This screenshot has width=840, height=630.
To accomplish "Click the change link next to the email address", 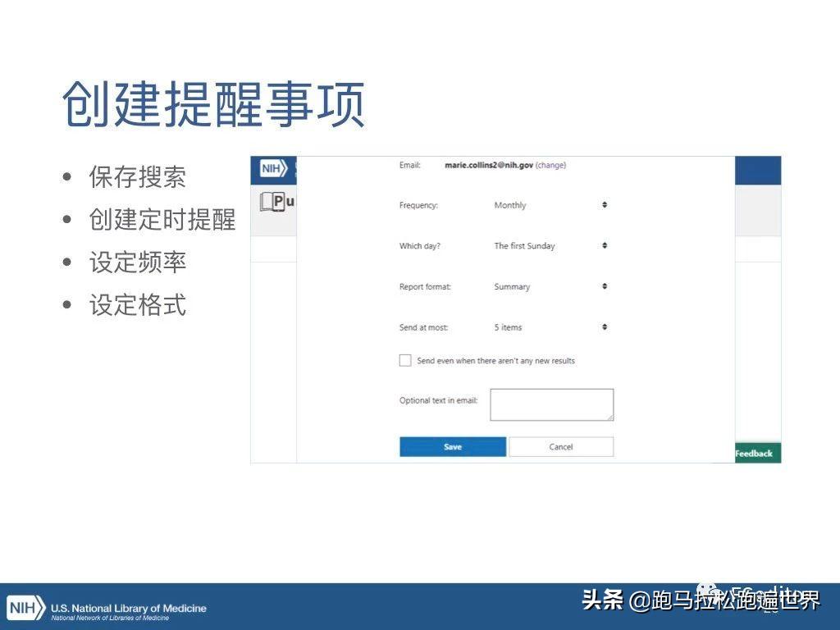I will (550, 165).
